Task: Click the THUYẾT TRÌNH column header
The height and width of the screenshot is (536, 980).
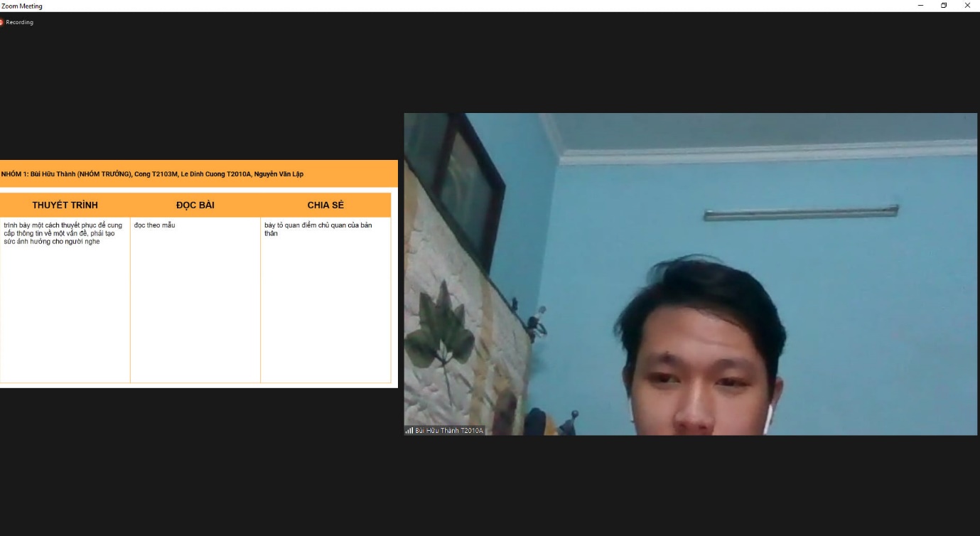Action: [x=65, y=205]
